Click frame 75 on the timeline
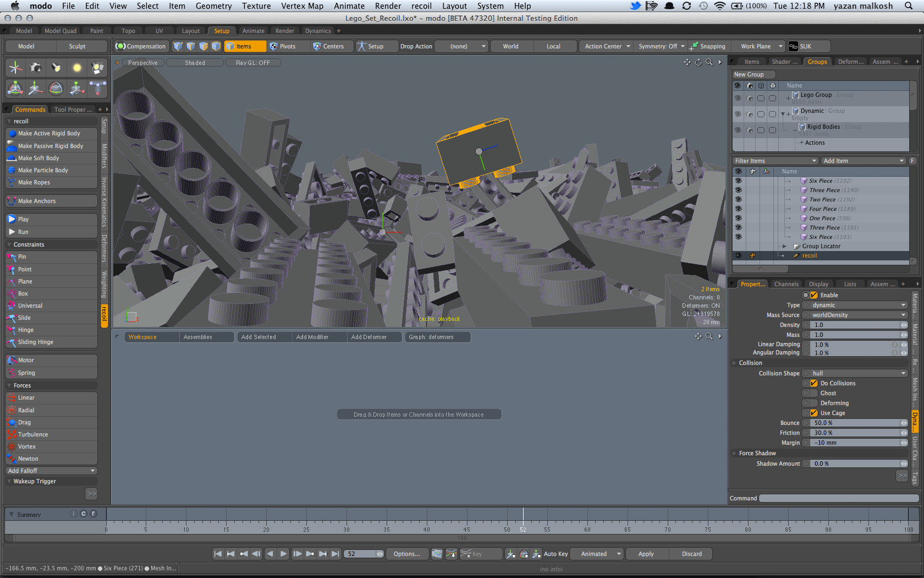 coord(708,530)
